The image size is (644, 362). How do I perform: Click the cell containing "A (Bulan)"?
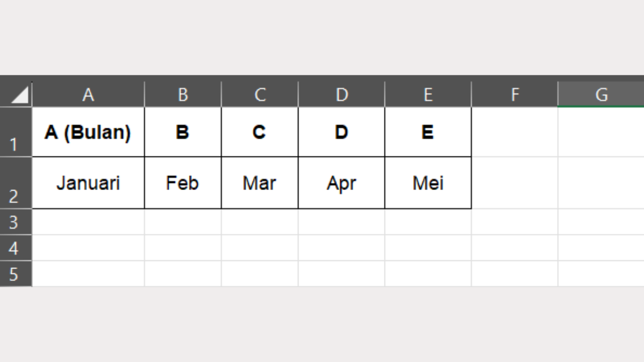coord(88,132)
